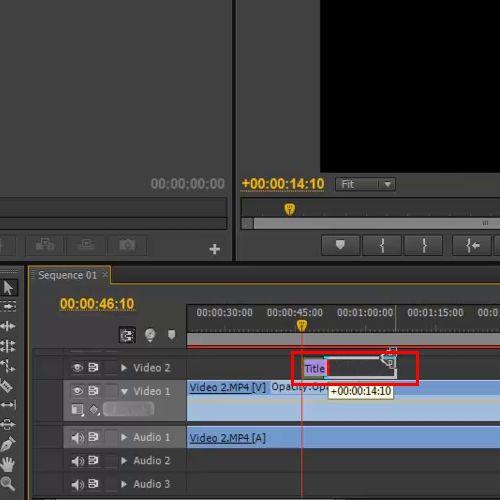Mute the Audio 1 track
The height and width of the screenshot is (500, 500).
[77, 437]
